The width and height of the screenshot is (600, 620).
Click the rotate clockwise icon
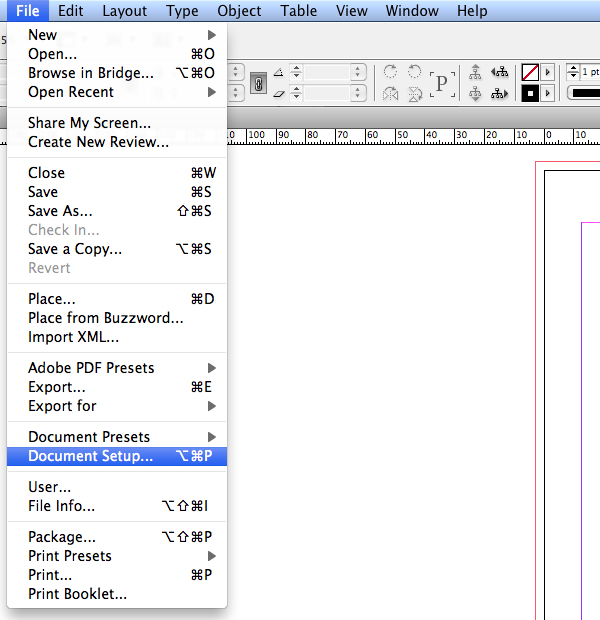click(390, 72)
